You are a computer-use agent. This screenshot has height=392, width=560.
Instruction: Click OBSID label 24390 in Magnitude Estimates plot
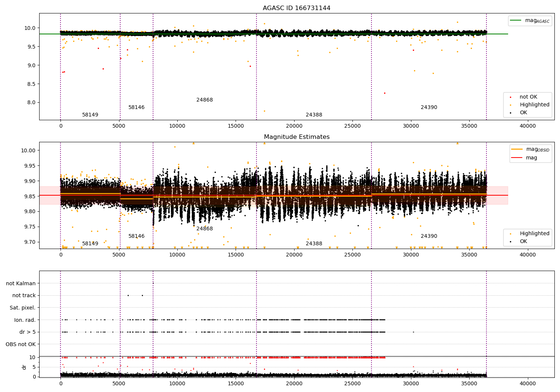(429, 236)
